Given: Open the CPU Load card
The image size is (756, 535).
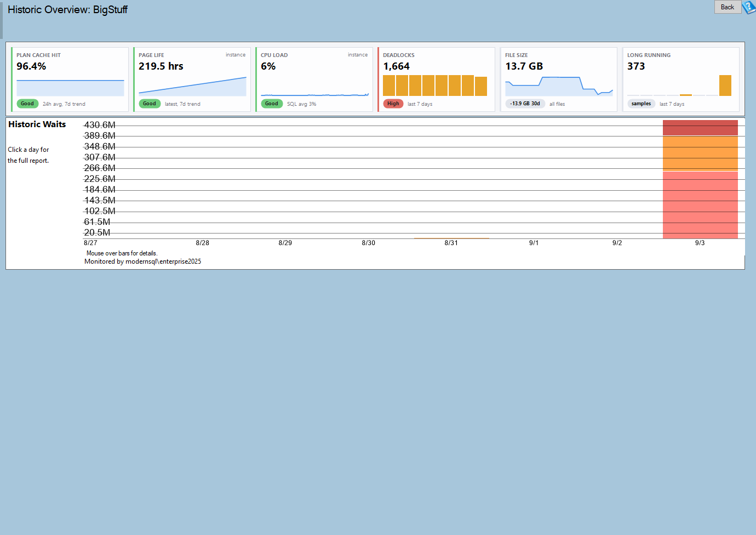Looking at the screenshot, I should (x=314, y=79).
